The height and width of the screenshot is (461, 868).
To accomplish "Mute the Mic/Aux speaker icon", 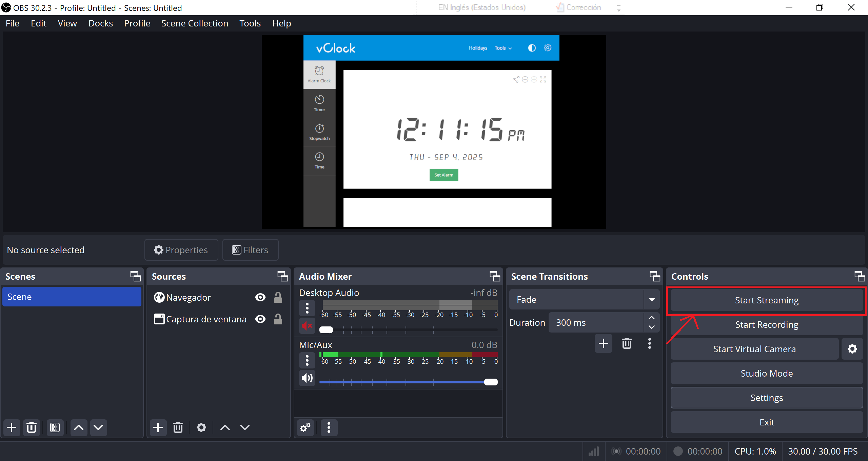I will [307, 378].
